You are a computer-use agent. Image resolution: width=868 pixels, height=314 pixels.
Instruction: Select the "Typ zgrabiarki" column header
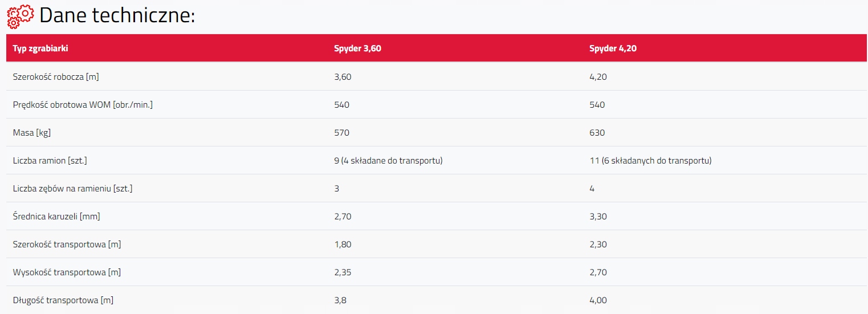[x=40, y=48]
